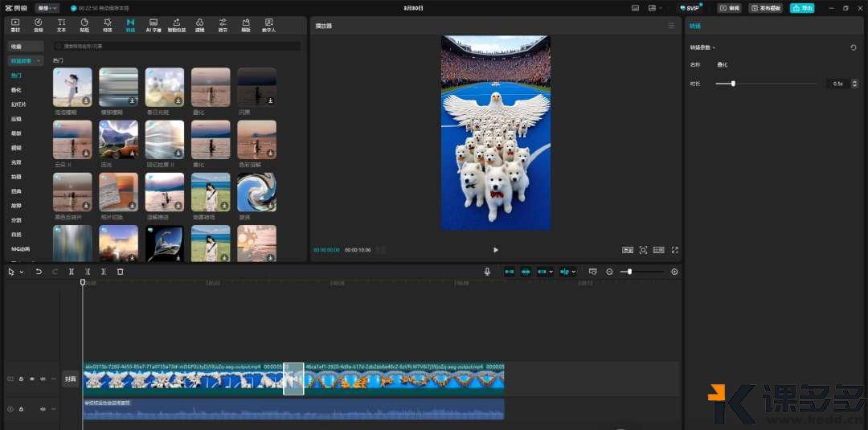
Task: Lock the audio track with lock icon
Action: tap(21, 409)
